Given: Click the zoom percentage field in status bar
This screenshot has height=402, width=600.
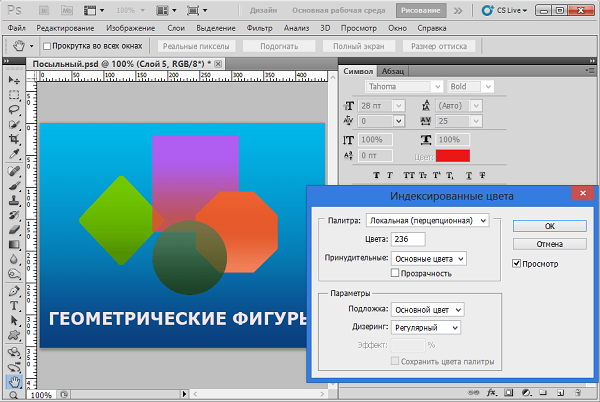Looking at the screenshot, I should tap(41, 395).
